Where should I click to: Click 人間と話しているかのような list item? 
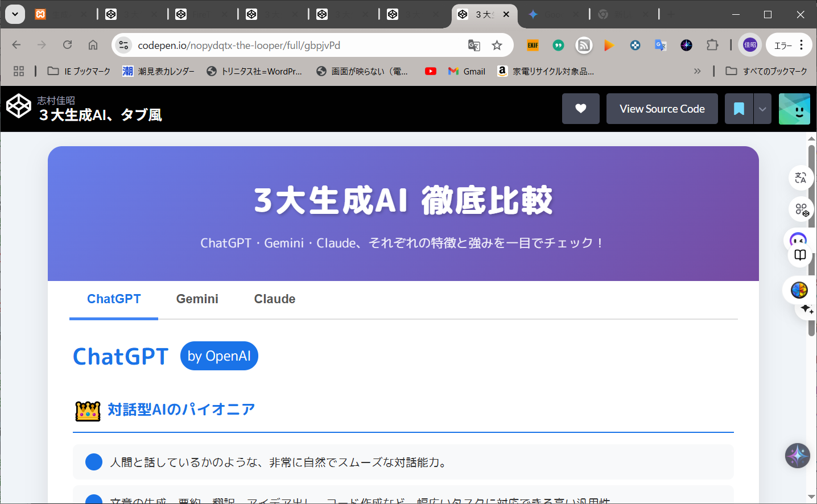click(x=403, y=462)
